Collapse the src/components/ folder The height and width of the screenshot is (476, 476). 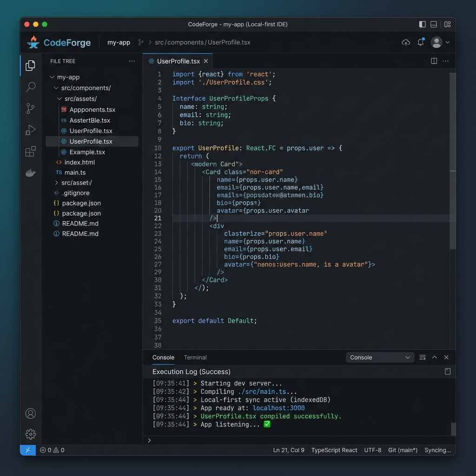tap(56, 88)
